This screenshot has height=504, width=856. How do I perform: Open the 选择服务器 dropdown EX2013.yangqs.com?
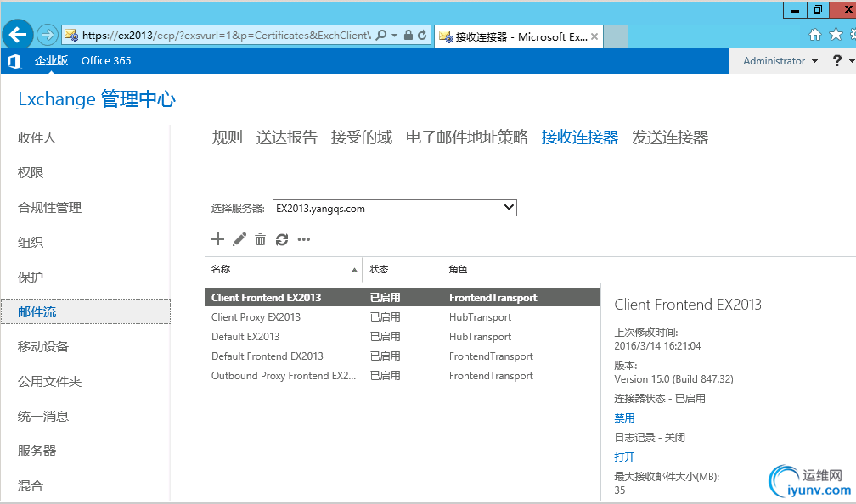pos(395,208)
